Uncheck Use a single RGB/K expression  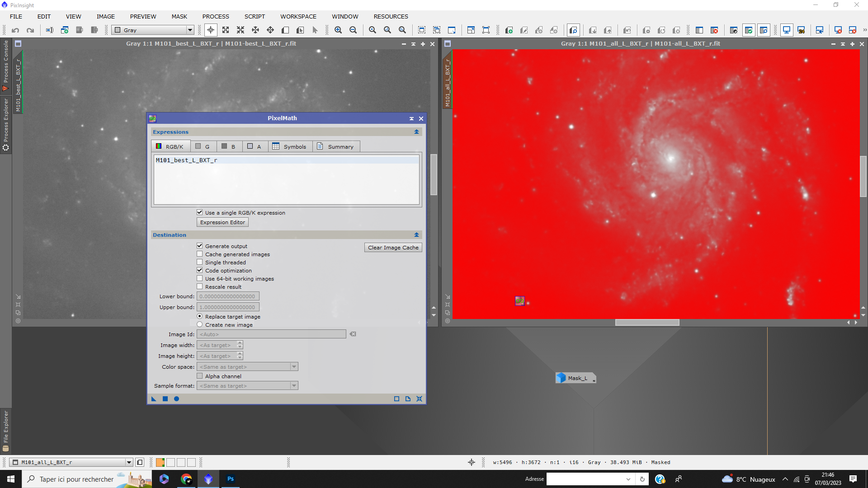[200, 212]
